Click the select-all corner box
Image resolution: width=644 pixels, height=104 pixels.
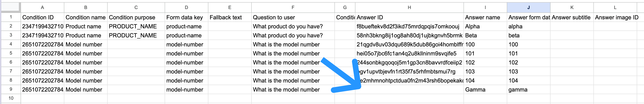pos(11,7)
